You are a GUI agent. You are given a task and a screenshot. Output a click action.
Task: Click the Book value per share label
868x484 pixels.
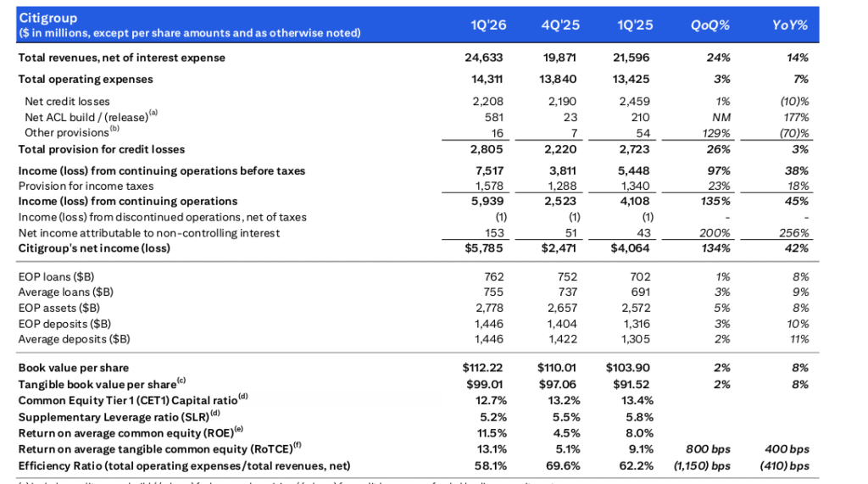[x=74, y=369]
